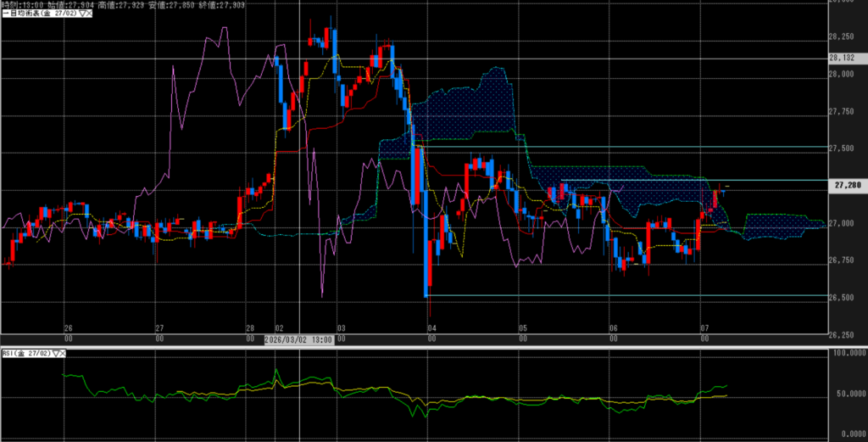
Task: Click the 28,132 crosshair price tag
Action: tap(846, 59)
